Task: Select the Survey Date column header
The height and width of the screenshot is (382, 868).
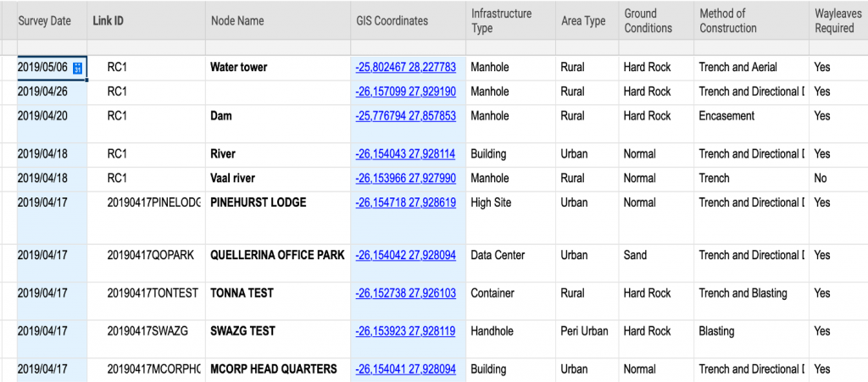Action: tap(44, 20)
